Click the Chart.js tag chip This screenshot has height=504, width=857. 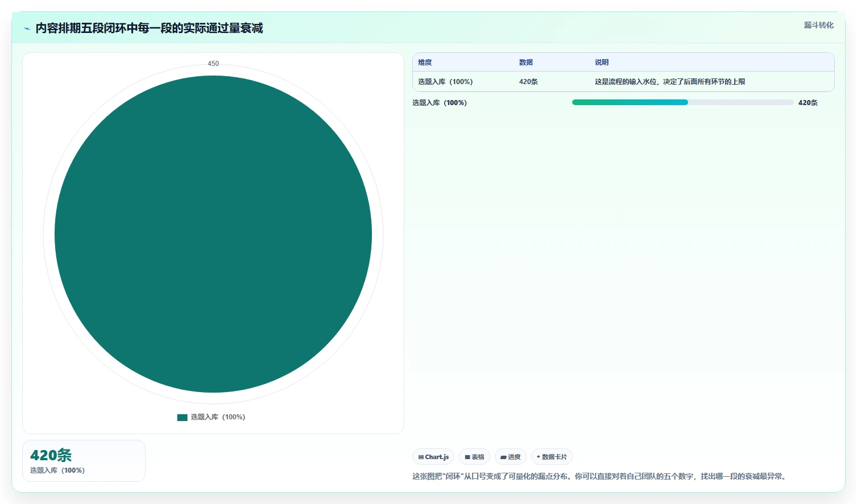[x=433, y=457]
